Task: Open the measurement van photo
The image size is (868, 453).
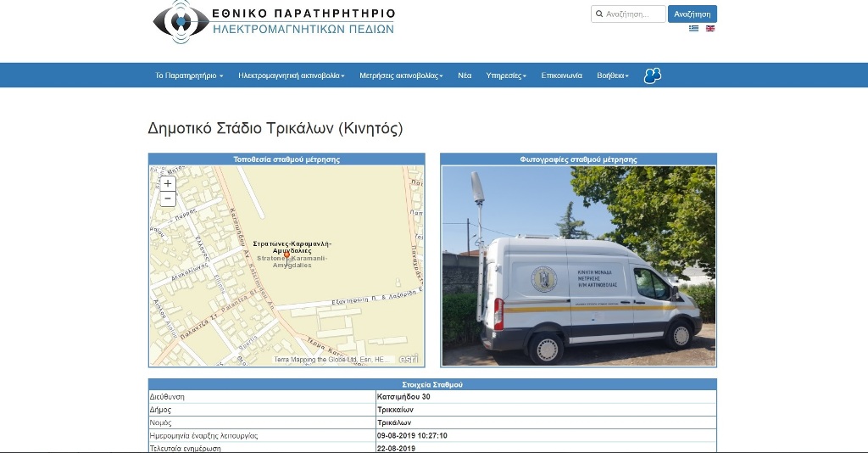Action: (578, 266)
